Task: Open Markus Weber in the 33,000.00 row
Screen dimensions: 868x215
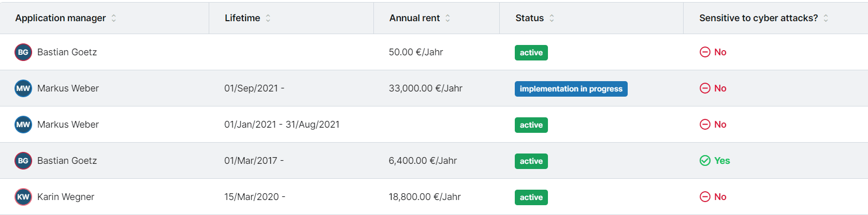Action: [68, 88]
